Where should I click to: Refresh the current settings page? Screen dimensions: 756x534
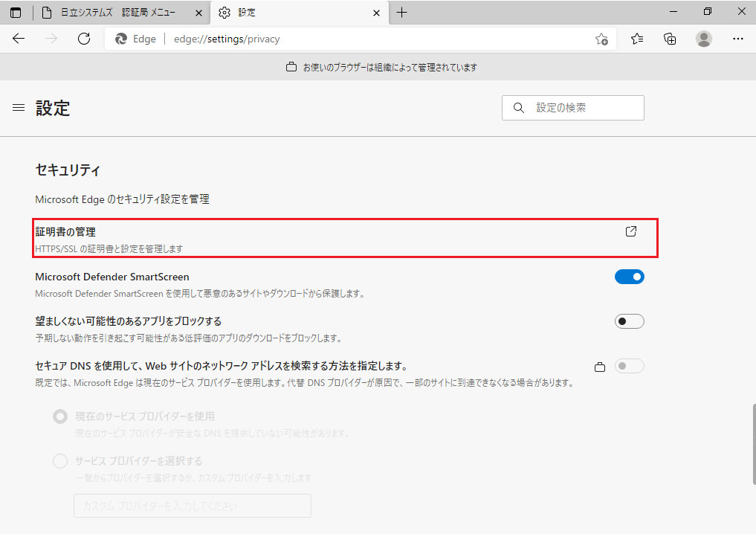click(83, 39)
